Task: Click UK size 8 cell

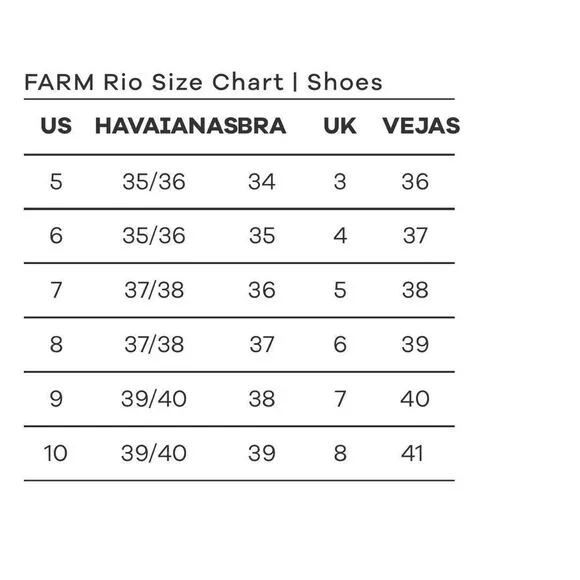Action: click(340, 453)
